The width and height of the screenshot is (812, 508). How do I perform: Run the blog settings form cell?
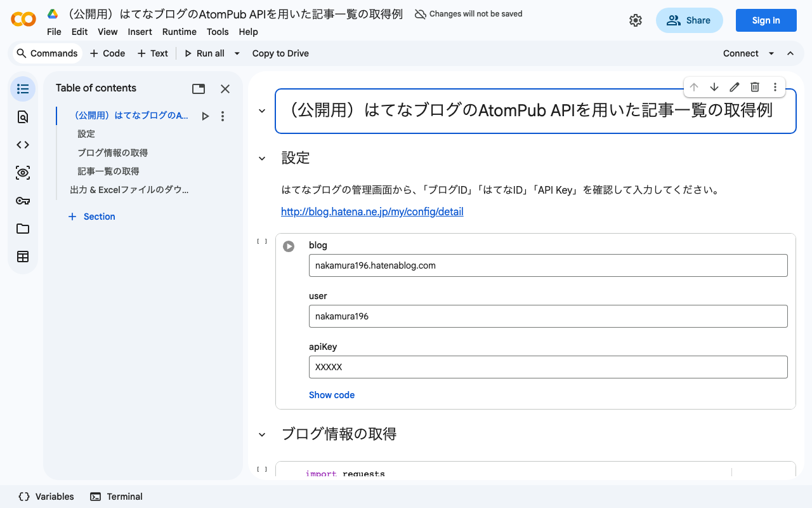pos(289,246)
